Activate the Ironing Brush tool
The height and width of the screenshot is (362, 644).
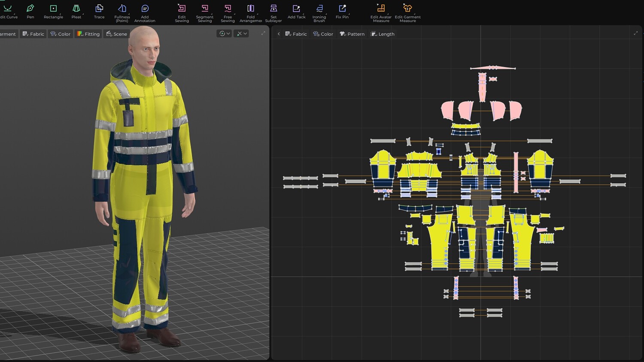click(x=319, y=13)
